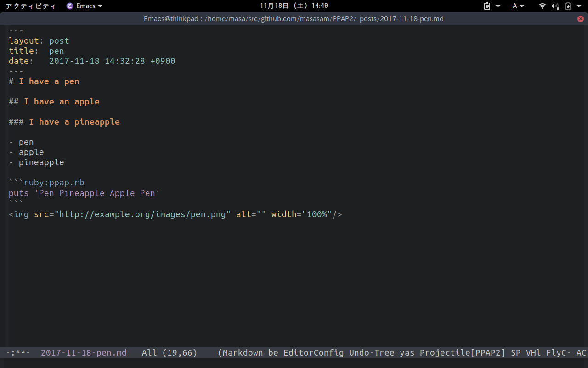Click list item '- apple'
588x368 pixels.
26,152
